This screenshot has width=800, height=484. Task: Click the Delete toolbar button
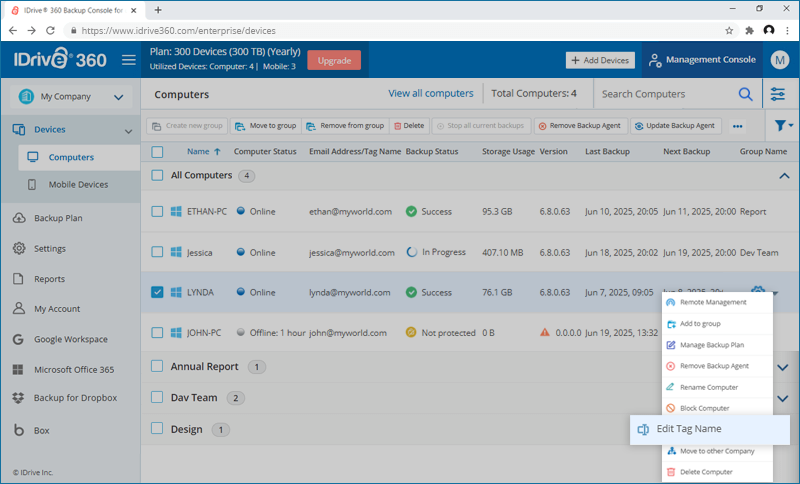coord(409,126)
